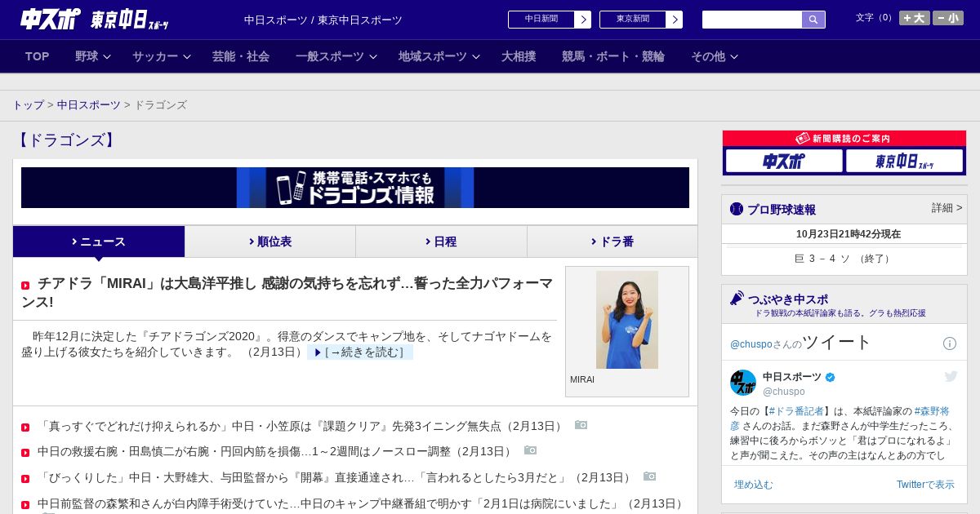This screenshot has width=980, height=514.
Task: Open the 大野雄大 開幕 article link
Action: pos(336,477)
